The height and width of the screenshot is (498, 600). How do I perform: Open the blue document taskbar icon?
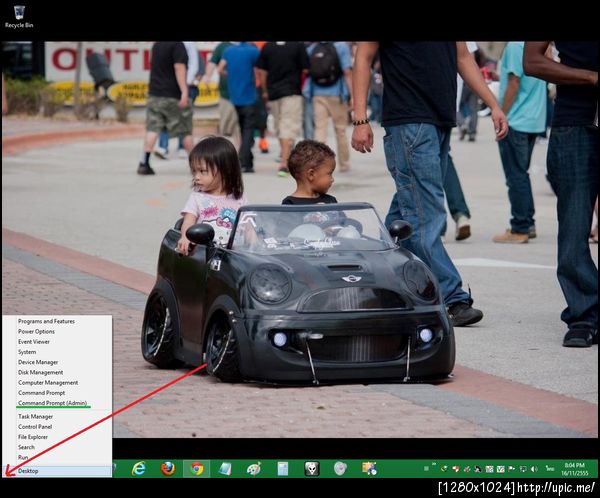[283, 469]
